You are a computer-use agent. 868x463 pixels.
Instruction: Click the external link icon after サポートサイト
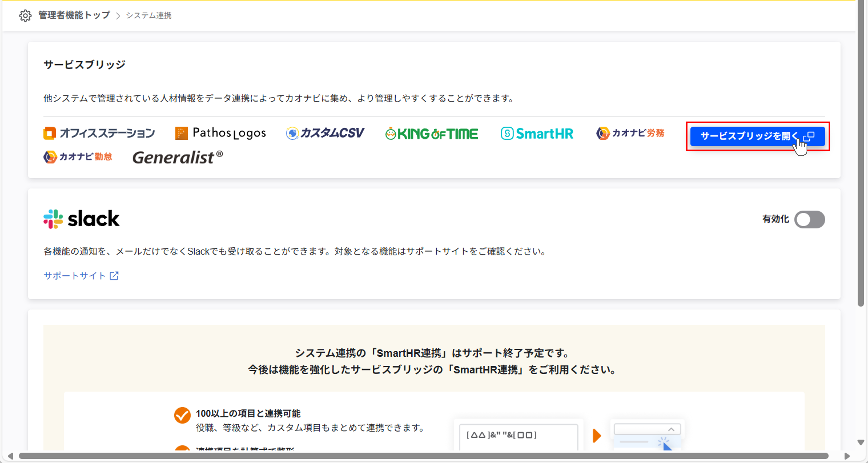point(114,276)
